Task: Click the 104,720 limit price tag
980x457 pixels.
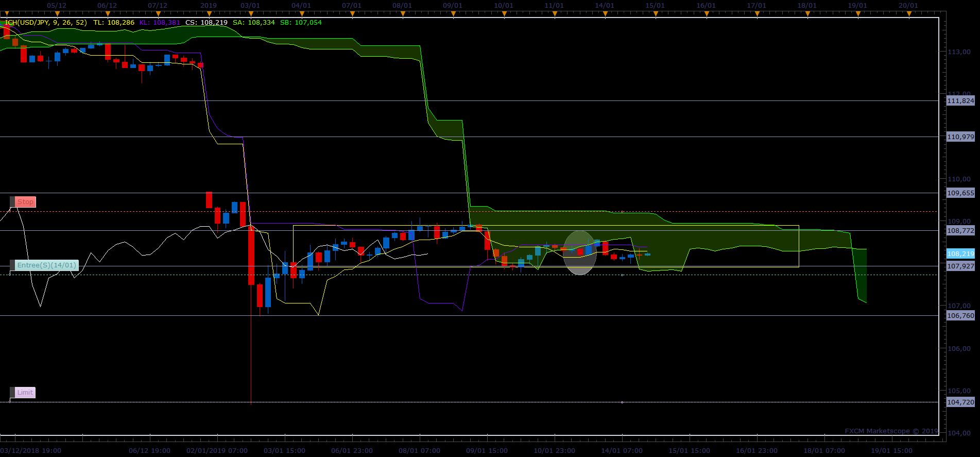Action: click(960, 402)
